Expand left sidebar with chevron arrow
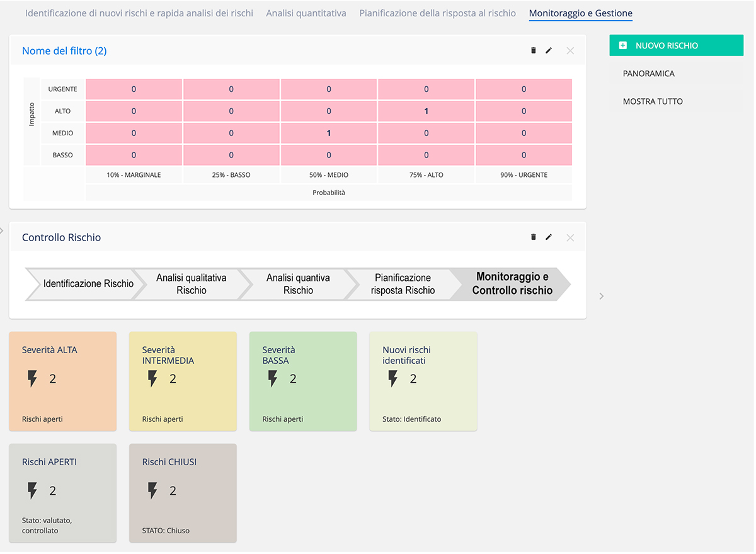This screenshot has height=554, width=756. pyautogui.click(x=2, y=230)
